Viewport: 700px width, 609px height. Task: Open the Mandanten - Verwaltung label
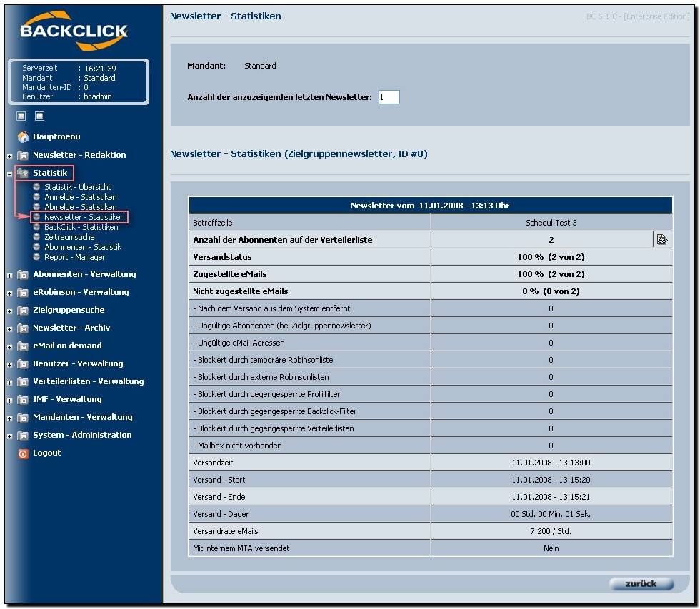[83, 417]
